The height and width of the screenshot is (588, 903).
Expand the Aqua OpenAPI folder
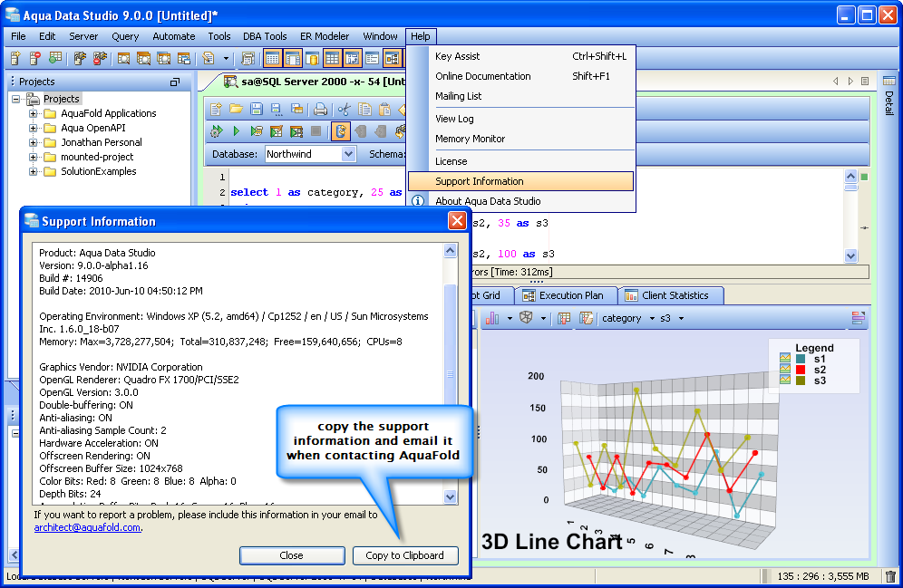click(x=34, y=128)
